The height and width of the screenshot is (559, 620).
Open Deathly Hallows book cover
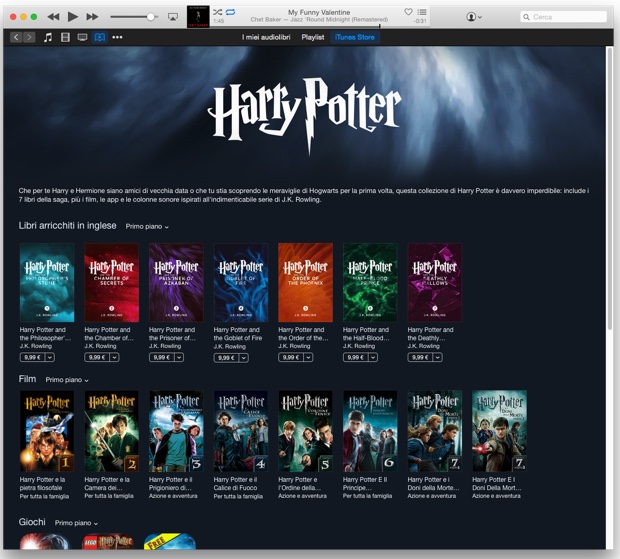(x=435, y=283)
